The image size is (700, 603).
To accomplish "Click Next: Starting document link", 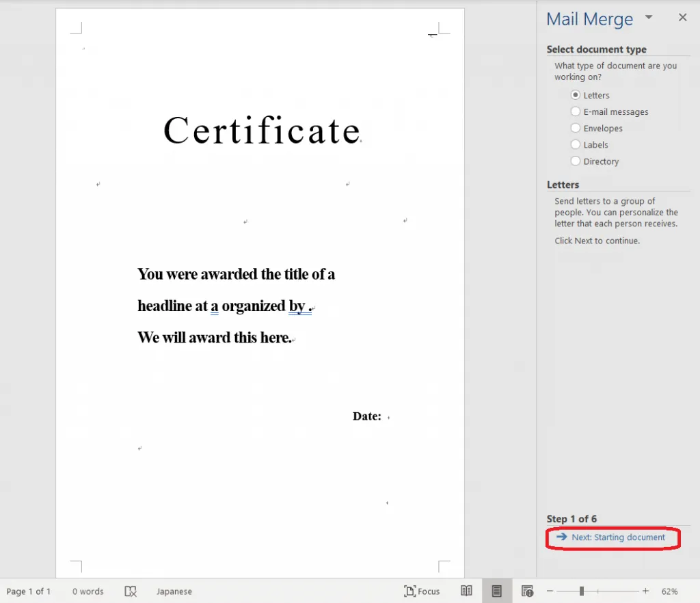I will tap(618, 537).
